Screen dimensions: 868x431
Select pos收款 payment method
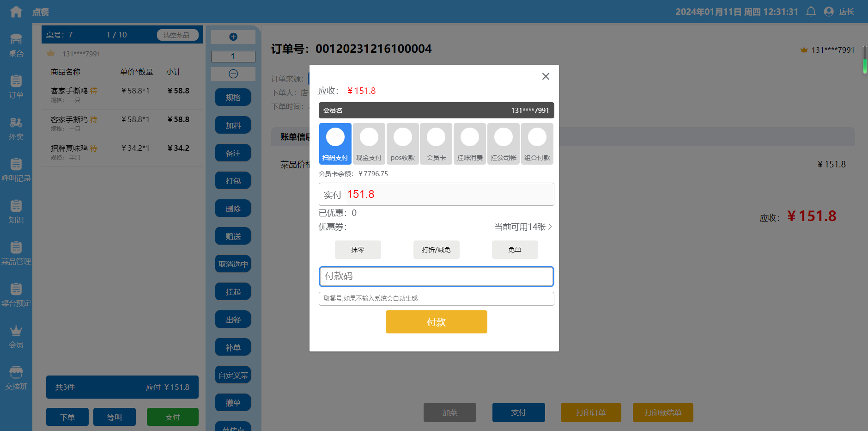click(403, 144)
